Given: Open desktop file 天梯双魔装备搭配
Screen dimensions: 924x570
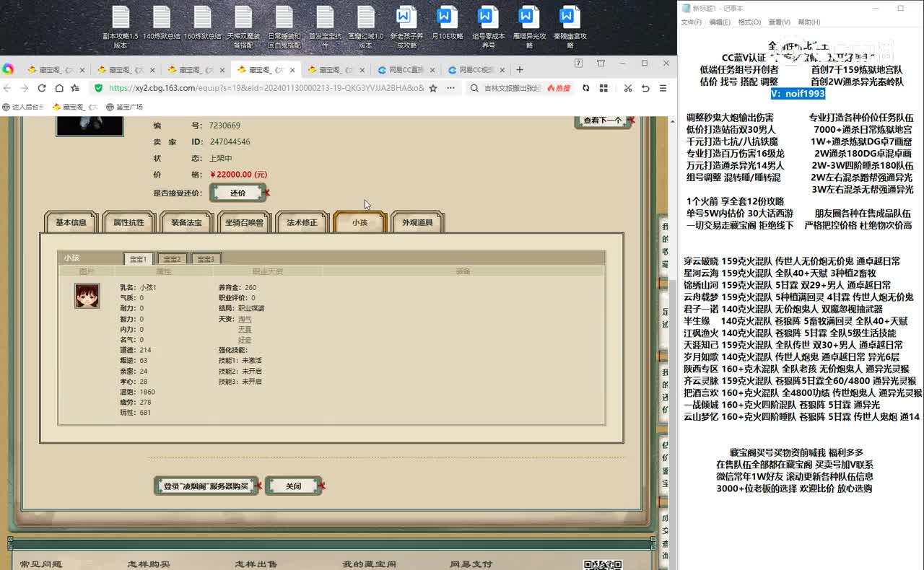Looking at the screenshot, I should 243,27.
